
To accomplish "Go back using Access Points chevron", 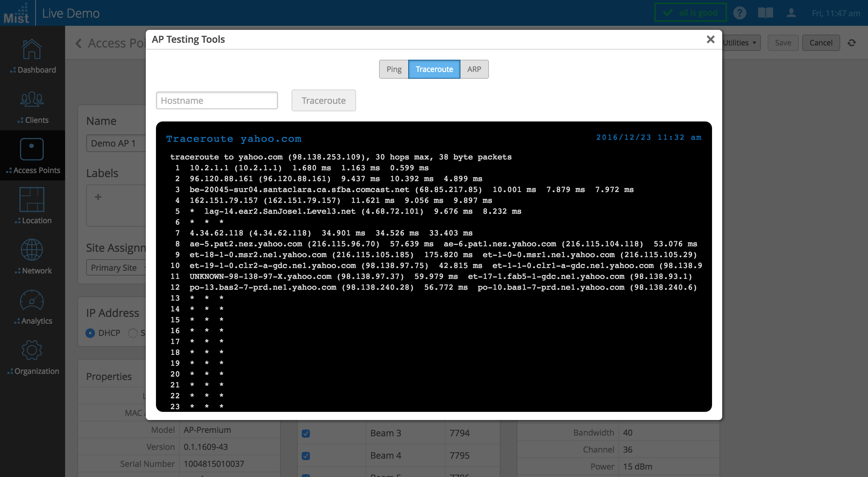I will 79,43.
